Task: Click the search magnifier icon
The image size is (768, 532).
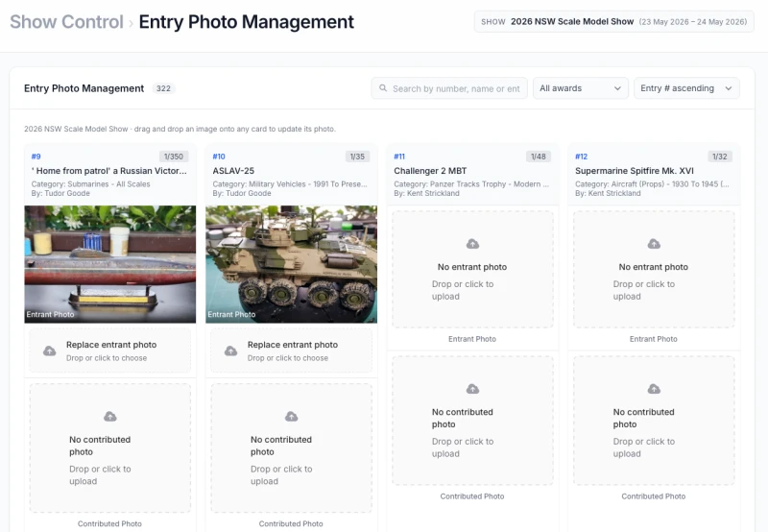Action: [x=383, y=88]
